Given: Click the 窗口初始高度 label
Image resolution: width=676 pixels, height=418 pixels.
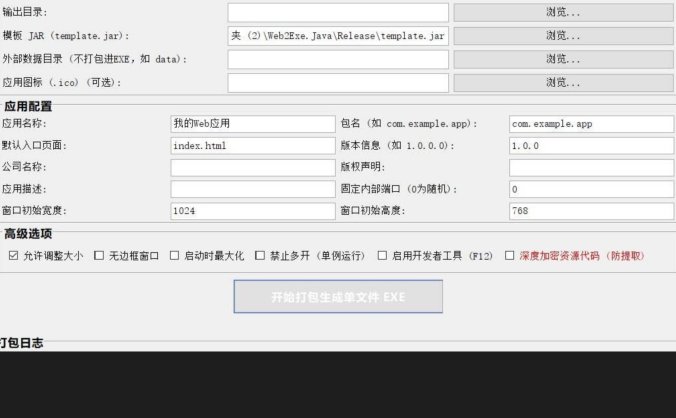Looking at the screenshot, I should point(372,210).
